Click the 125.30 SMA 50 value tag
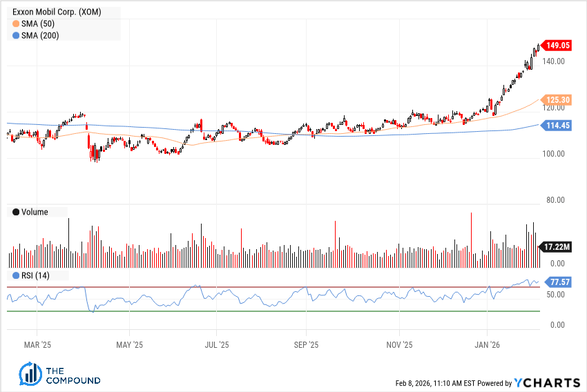 (x=557, y=100)
